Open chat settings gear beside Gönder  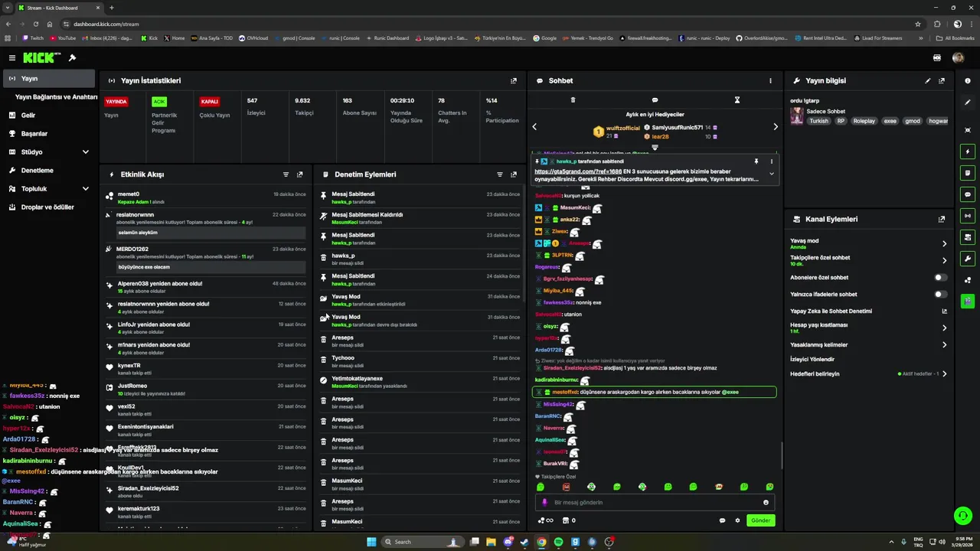click(737, 520)
